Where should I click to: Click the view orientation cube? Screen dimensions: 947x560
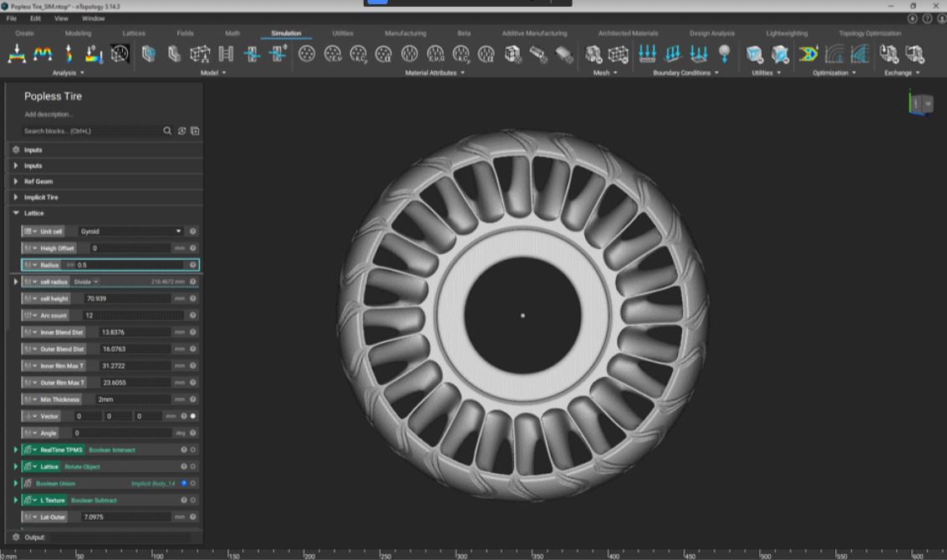click(x=922, y=103)
